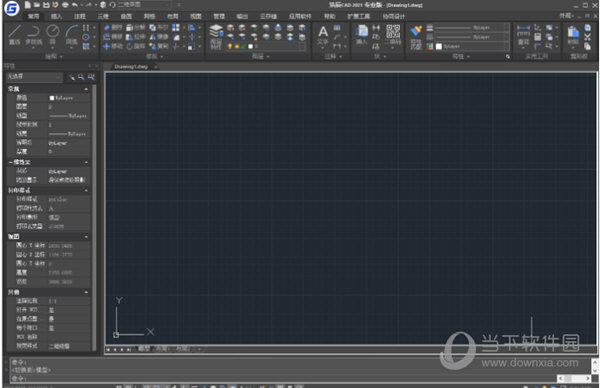Open the 无选择 selection dropdown in properties palette
The image size is (600, 388).
tap(34, 77)
